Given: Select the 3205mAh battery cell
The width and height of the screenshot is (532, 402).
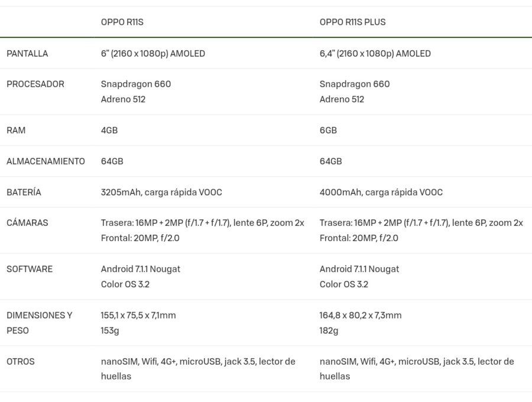Looking at the screenshot, I should tap(161, 192).
